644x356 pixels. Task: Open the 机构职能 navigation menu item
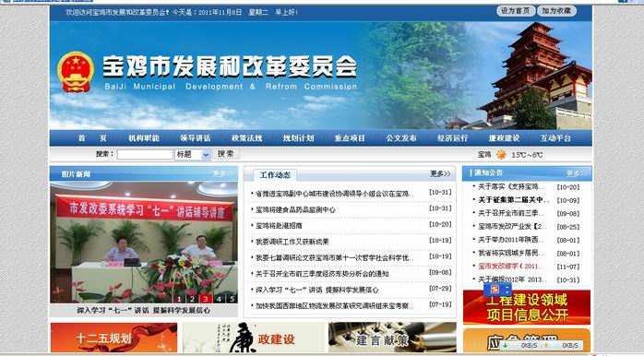[x=144, y=138]
